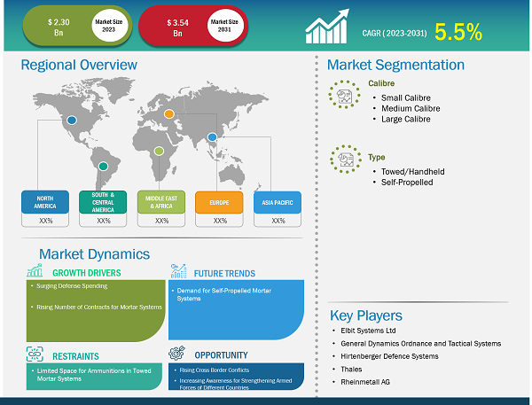Image resolution: width=532 pixels, height=405 pixels.
Task: Click the Key Players heading
Action: 366,315
